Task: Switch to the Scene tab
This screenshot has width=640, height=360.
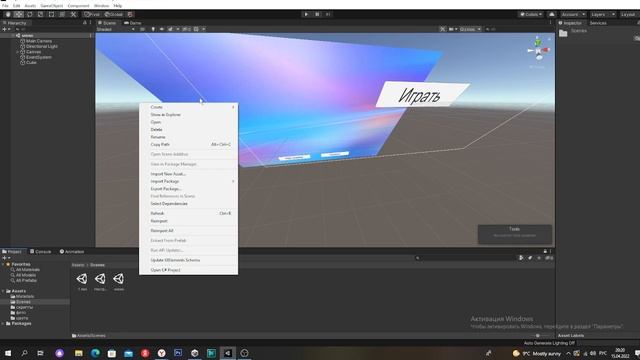Action: click(x=107, y=23)
